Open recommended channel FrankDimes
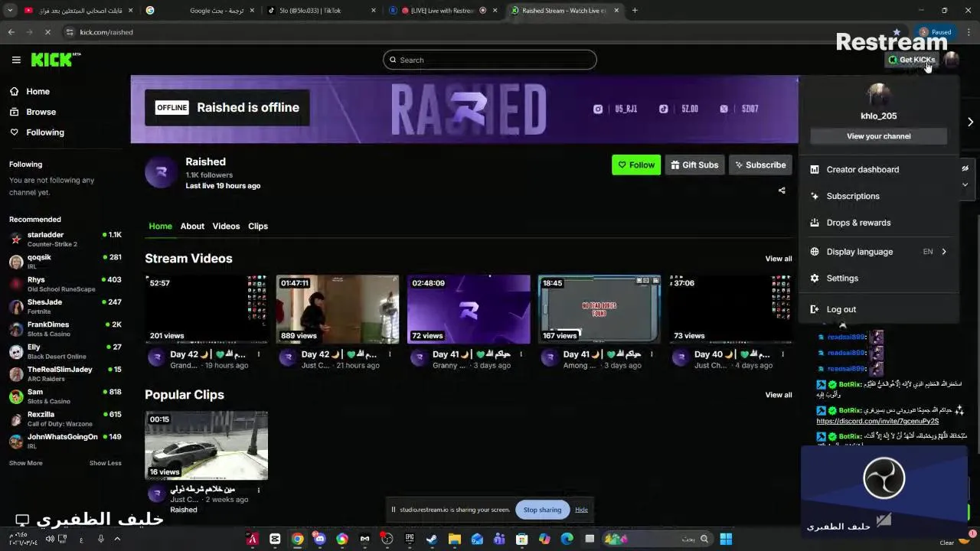The width and height of the screenshot is (980, 551). coord(65,329)
